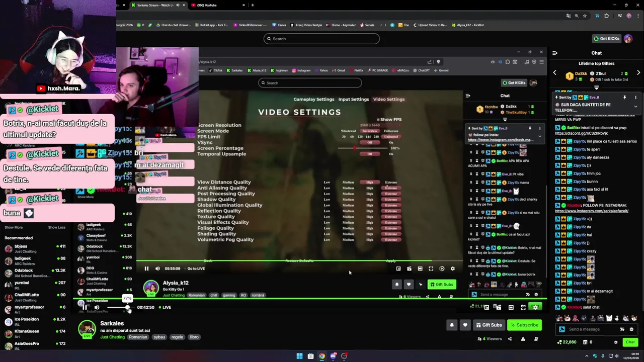Open Gameplay Settings tab in embedded game
Viewport: 644px width, 362px height.
coord(313,99)
